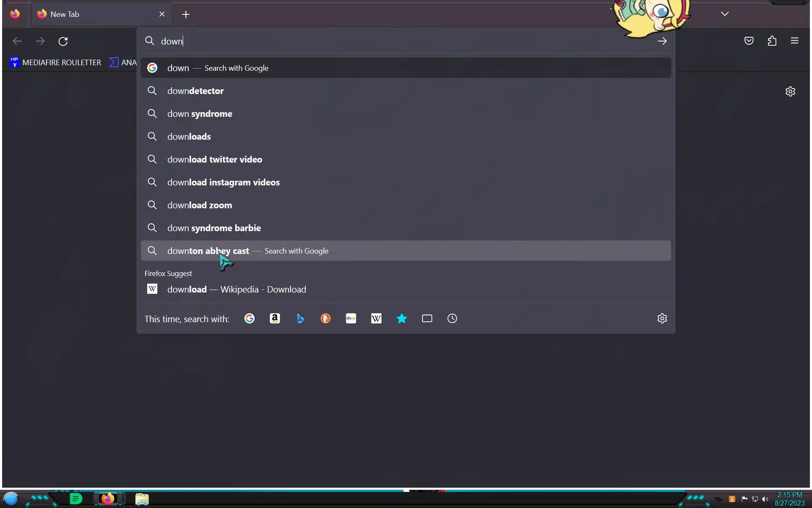The image size is (812, 508).
Task: Search history with the clock icon
Action: (453, 318)
